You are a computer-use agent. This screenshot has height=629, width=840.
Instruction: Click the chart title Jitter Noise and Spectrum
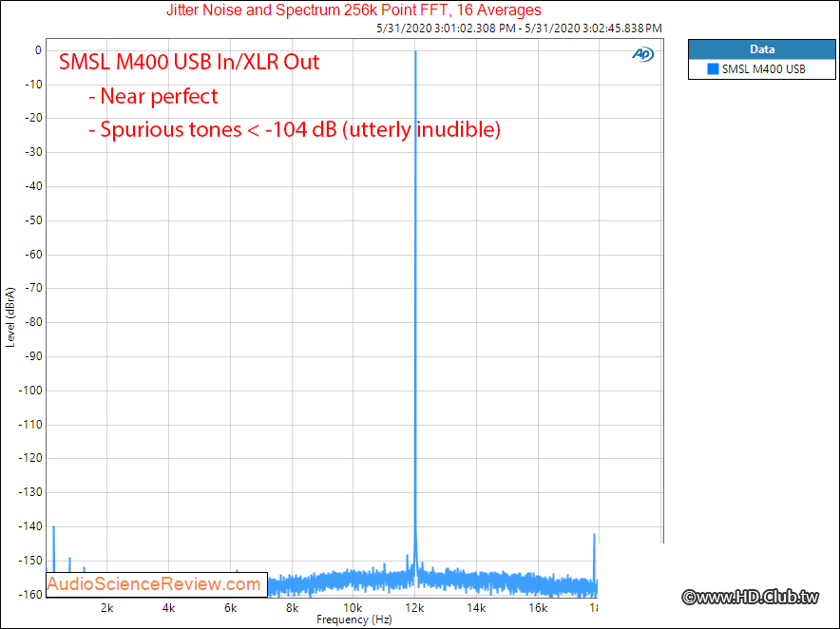click(353, 10)
